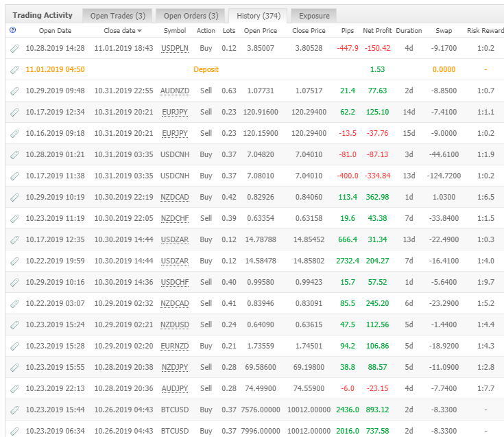The width and height of the screenshot is (504, 437).
Task: Click close price 1.07517
Action: (x=309, y=91)
